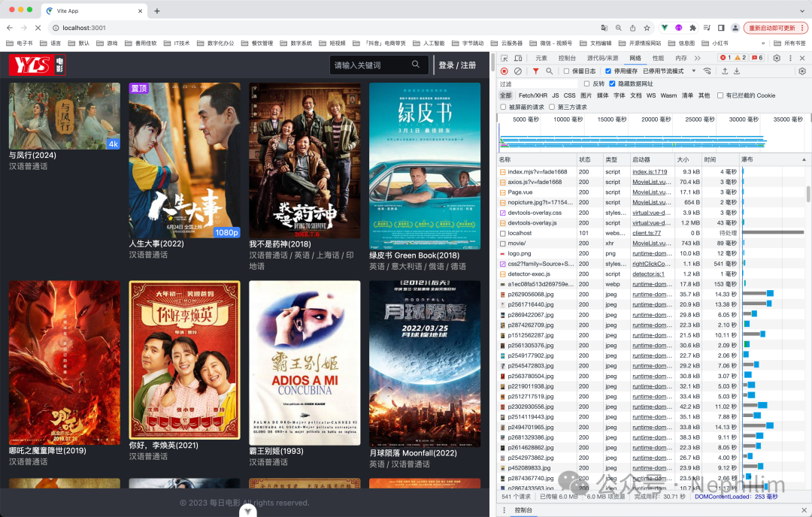Open the tab search dropdown arrow
The height and width of the screenshot is (517, 812).
802,11
